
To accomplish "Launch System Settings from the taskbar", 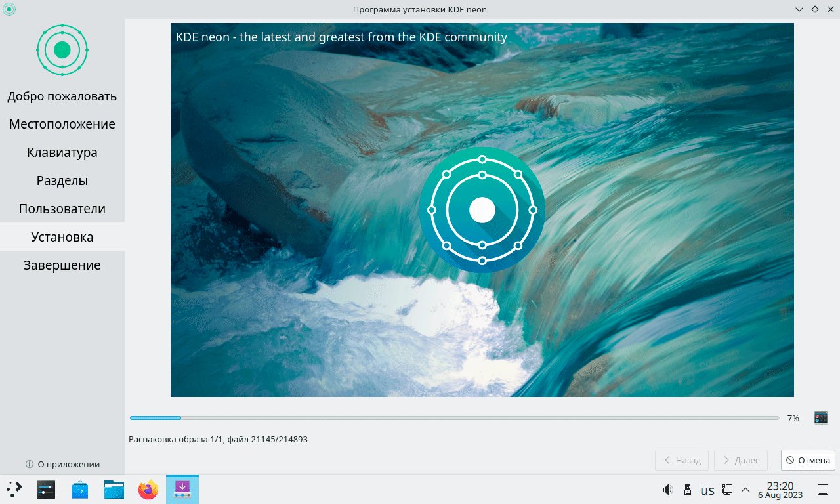I will [x=46, y=490].
